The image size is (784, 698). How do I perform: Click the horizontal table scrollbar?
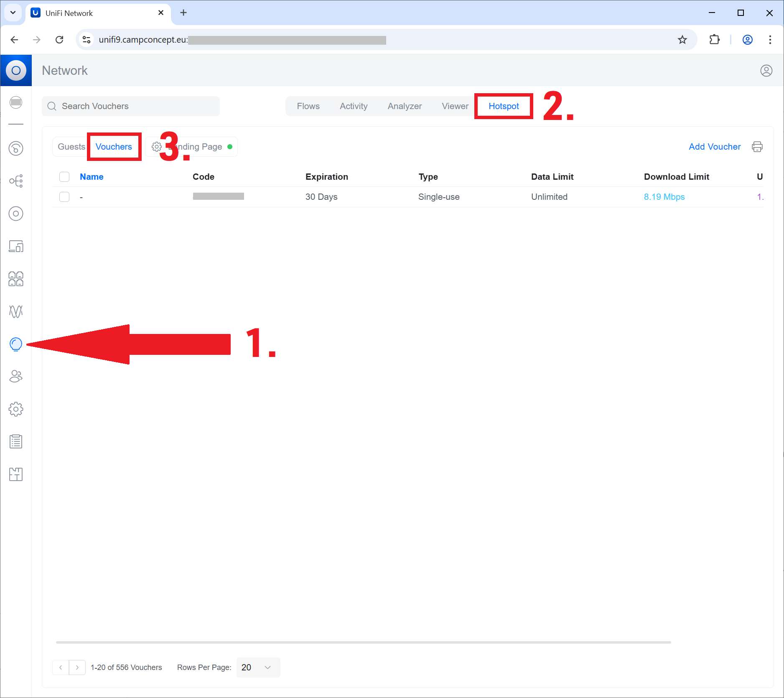tap(363, 642)
